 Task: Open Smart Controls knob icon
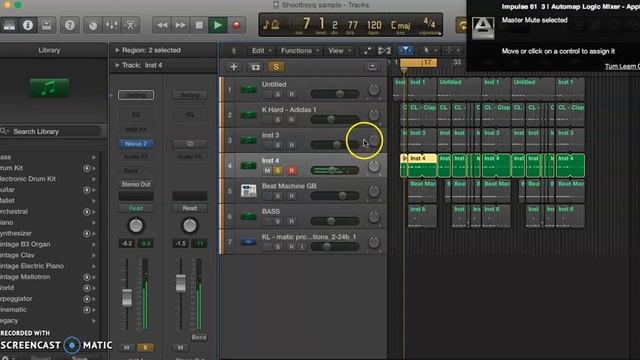[x=93, y=25]
